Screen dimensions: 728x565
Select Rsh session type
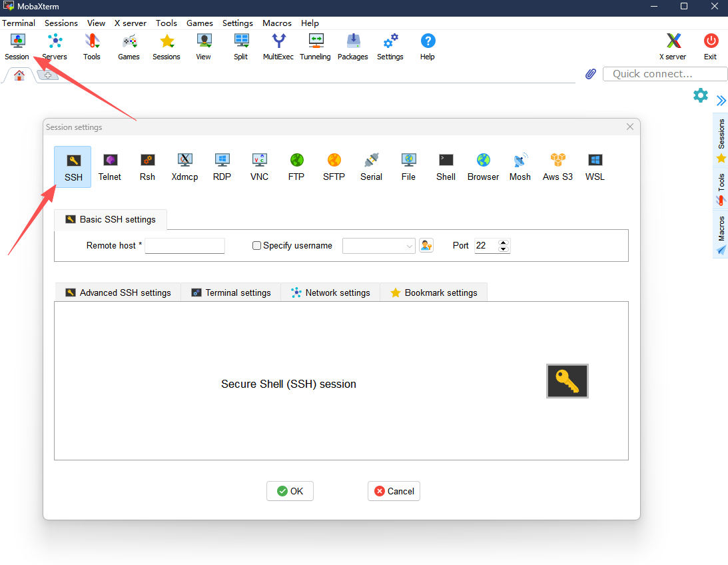coord(148,167)
